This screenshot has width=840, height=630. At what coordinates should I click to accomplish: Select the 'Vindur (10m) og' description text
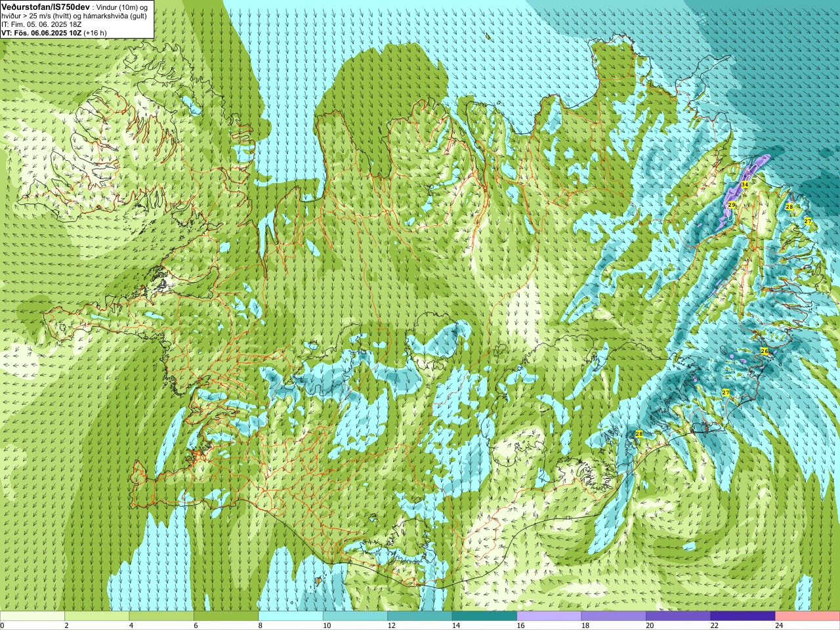click(121, 7)
